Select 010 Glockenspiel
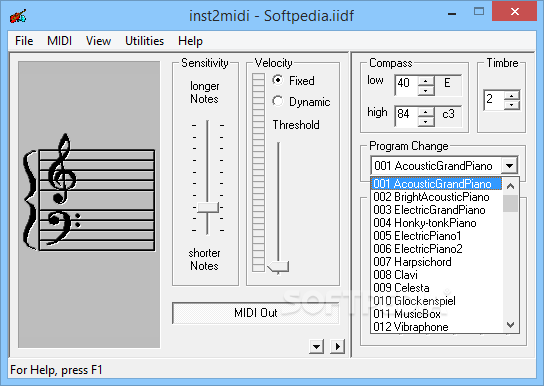This screenshot has height=386, width=544. (x=436, y=301)
